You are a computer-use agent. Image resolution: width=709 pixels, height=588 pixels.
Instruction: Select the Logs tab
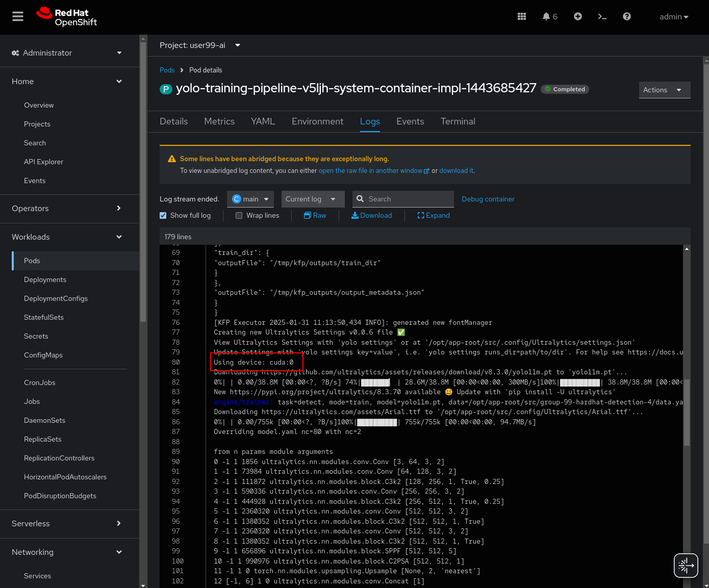tap(370, 121)
